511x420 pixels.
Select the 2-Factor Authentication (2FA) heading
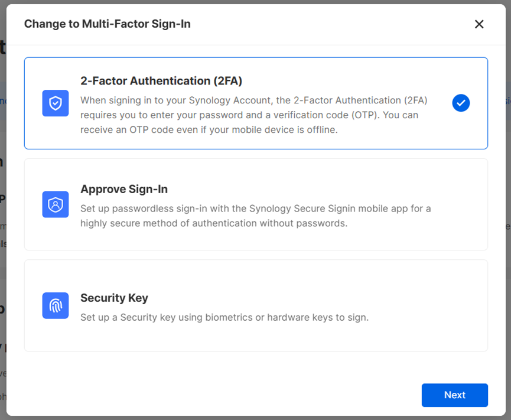coord(161,81)
